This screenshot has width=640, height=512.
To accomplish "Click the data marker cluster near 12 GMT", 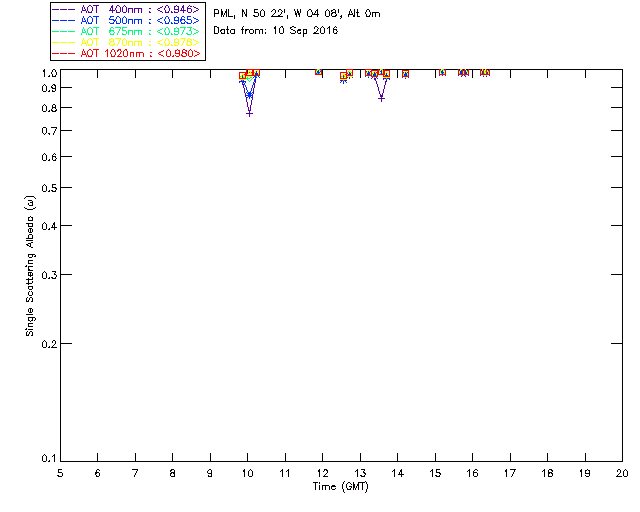I will click(x=319, y=72).
